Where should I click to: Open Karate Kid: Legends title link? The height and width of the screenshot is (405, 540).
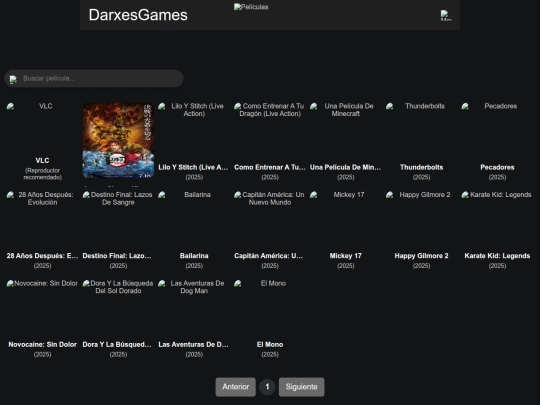pyautogui.click(x=497, y=256)
